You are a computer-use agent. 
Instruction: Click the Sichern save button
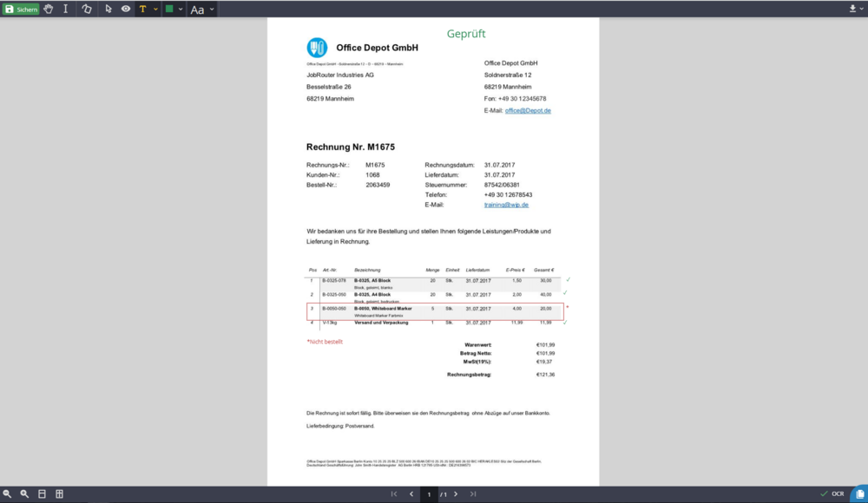tap(21, 9)
